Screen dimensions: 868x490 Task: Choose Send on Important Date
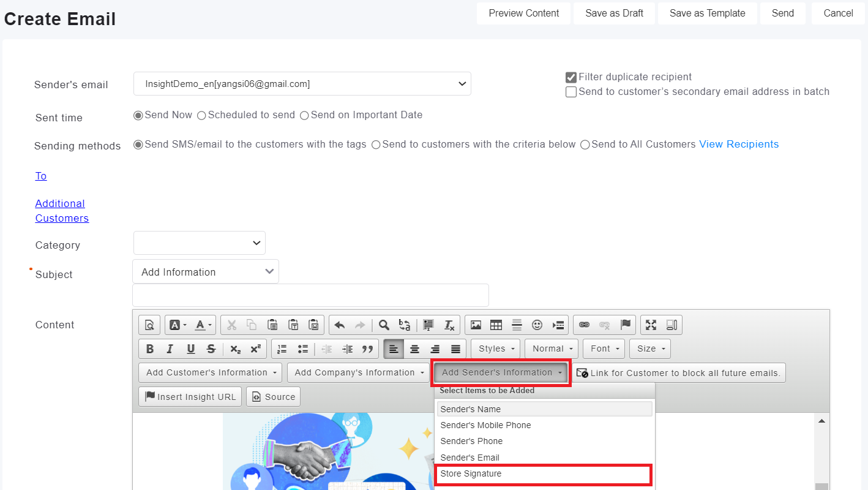click(x=304, y=115)
